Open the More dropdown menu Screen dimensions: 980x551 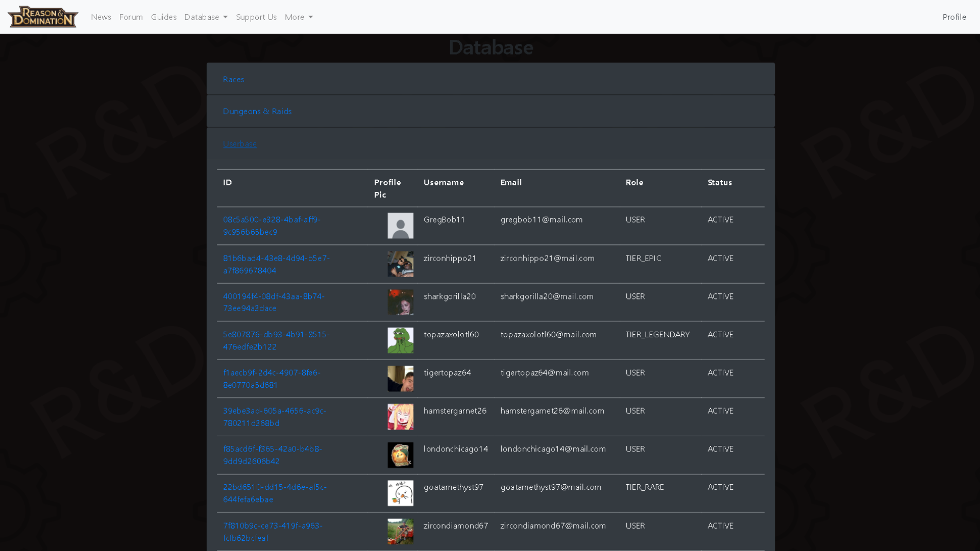click(x=299, y=17)
